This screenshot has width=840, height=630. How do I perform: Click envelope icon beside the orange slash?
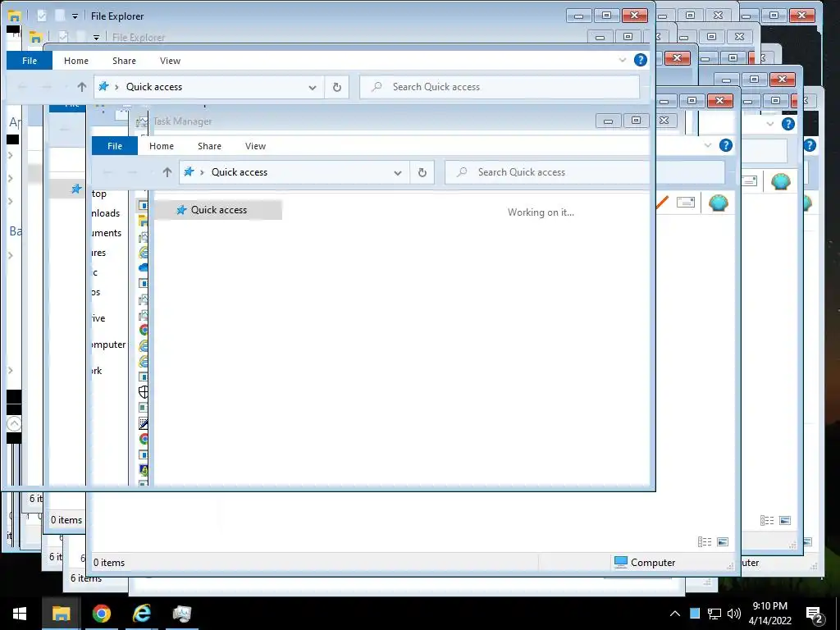[685, 202]
